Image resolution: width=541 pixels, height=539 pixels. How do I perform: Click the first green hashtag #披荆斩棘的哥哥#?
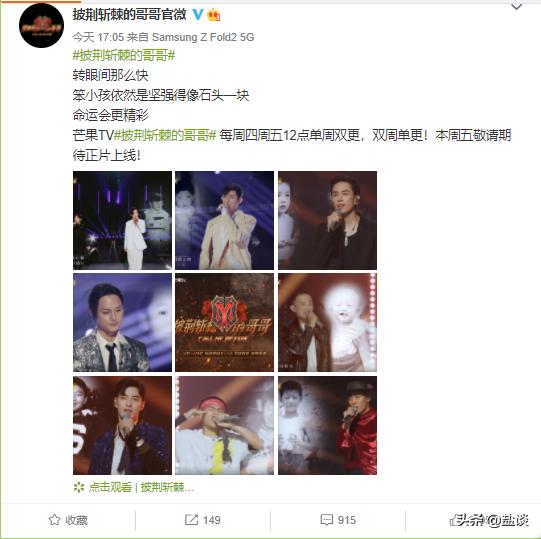[124, 55]
